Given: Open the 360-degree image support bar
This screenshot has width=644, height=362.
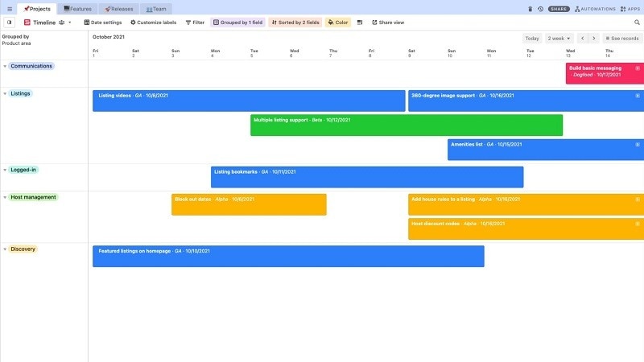Looking at the screenshot, I should click(526, 101).
